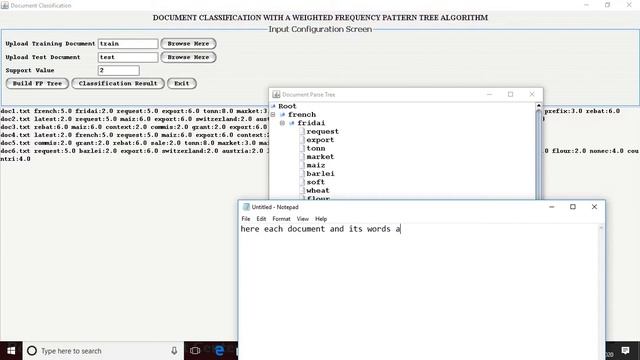Image resolution: width=640 pixels, height=360 pixels.
Task: Open the Action Center notifications icon
Action: 625,351
